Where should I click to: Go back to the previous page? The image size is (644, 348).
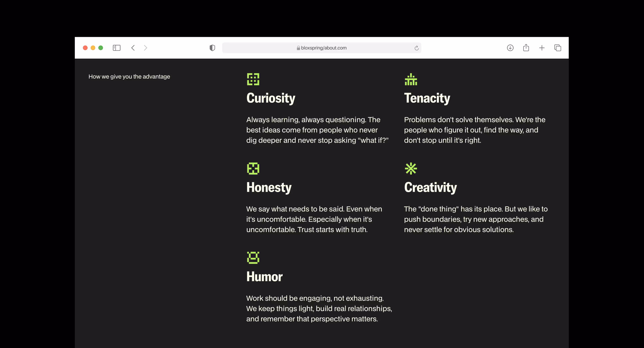coord(133,48)
